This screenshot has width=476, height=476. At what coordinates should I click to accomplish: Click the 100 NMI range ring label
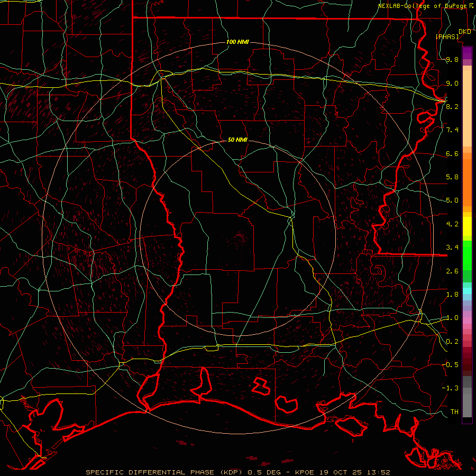pyautogui.click(x=237, y=42)
